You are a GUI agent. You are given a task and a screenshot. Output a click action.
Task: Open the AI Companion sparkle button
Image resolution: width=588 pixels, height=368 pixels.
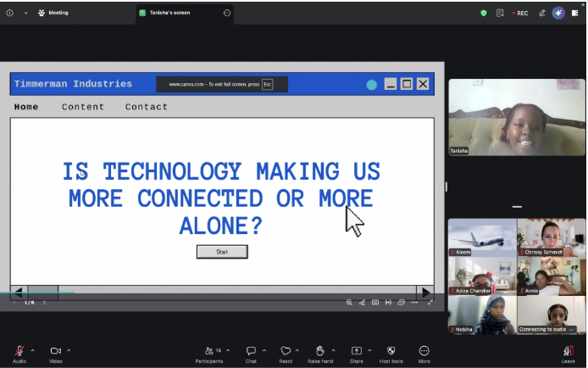coord(558,13)
